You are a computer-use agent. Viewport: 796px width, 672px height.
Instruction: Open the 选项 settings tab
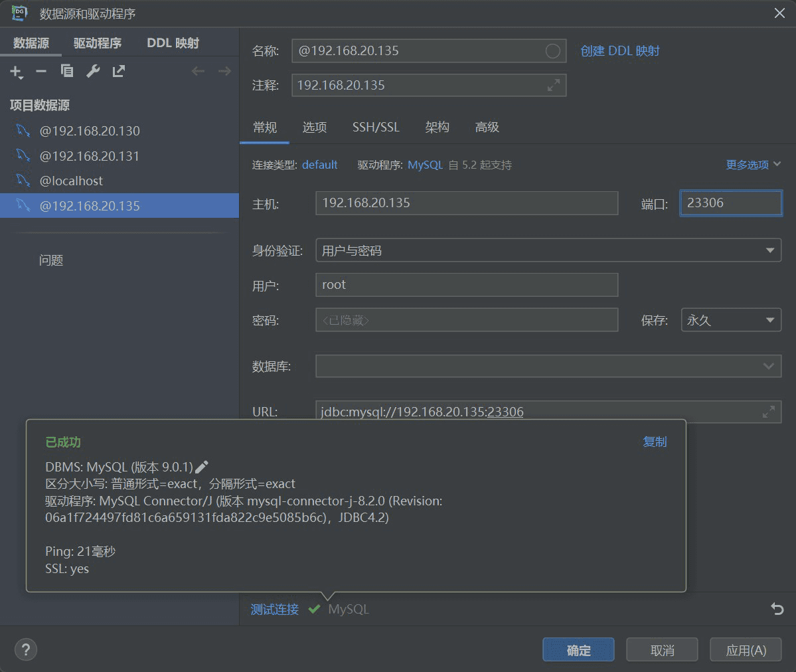315,127
